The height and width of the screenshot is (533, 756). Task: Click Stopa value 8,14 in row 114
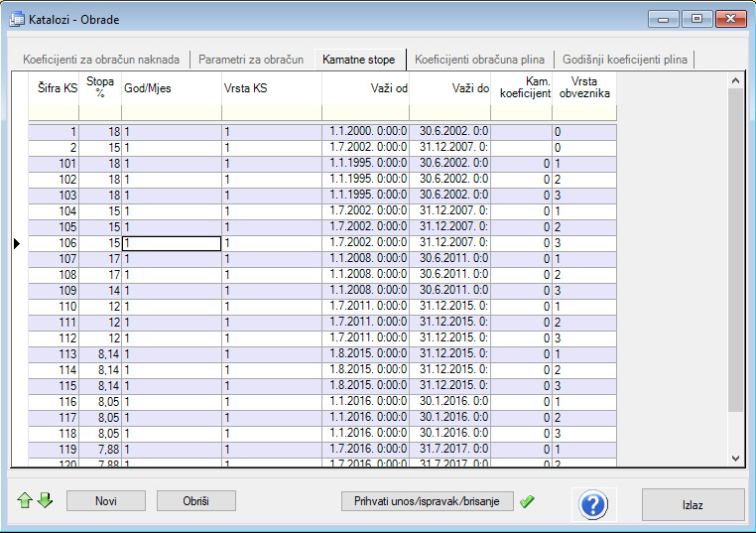point(100,370)
